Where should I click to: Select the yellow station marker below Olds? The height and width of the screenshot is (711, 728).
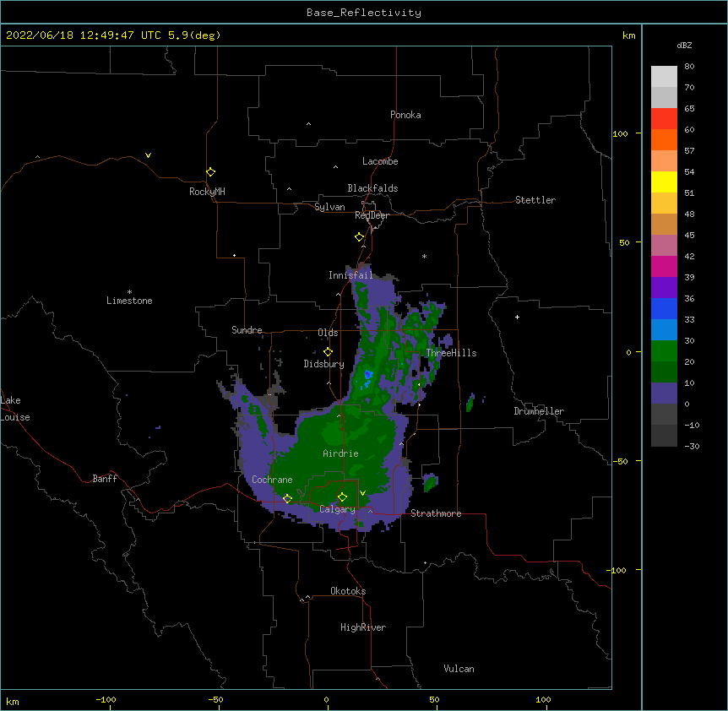pyautogui.click(x=328, y=351)
